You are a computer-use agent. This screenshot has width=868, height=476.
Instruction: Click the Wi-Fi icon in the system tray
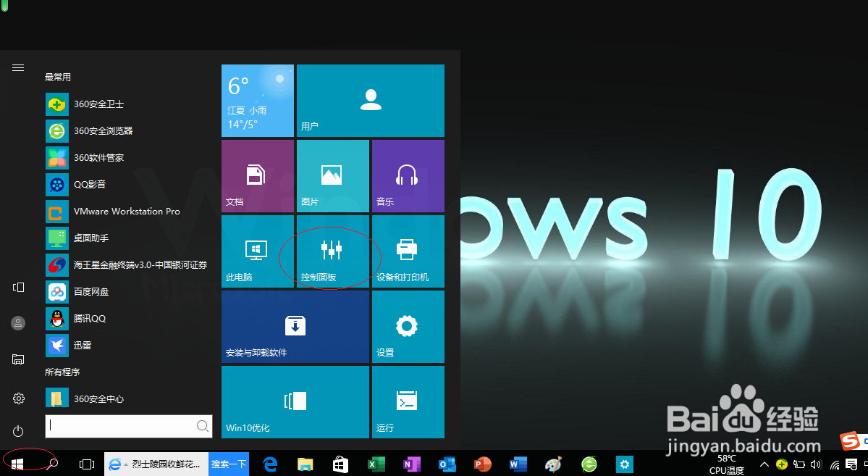834,464
